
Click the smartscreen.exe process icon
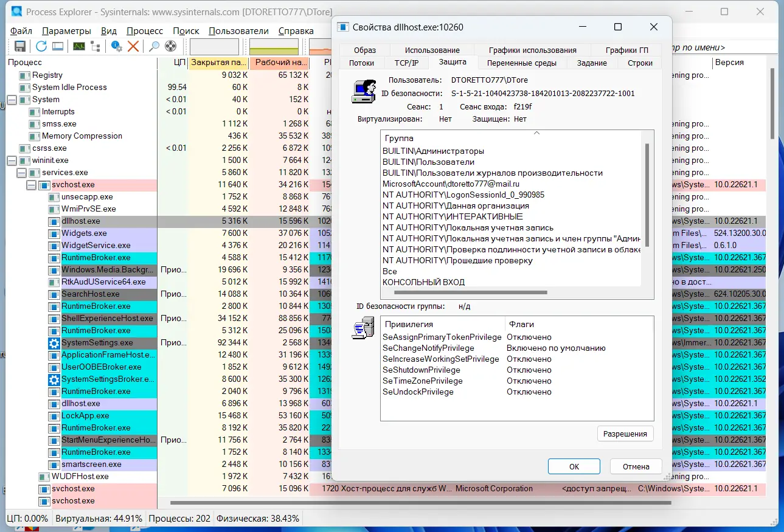pyautogui.click(x=55, y=465)
